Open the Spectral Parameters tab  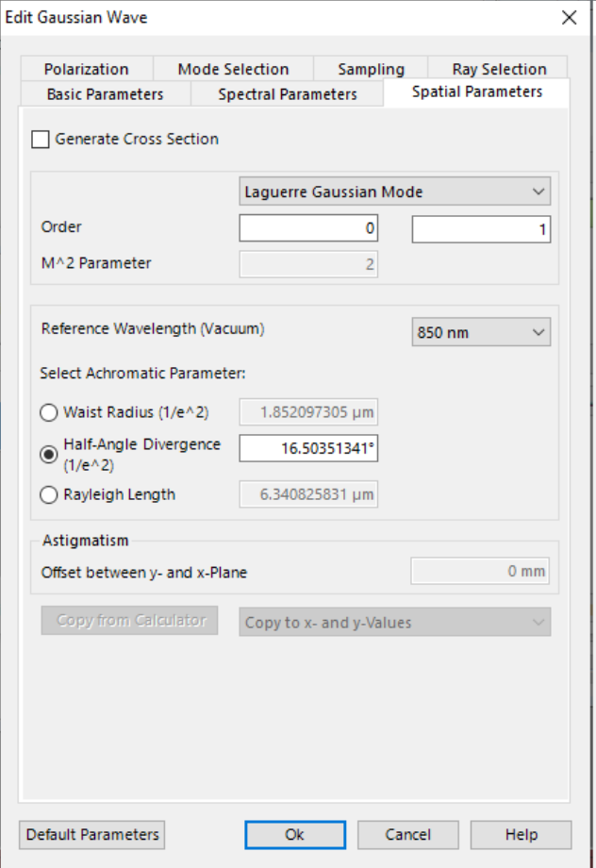pyautogui.click(x=288, y=94)
